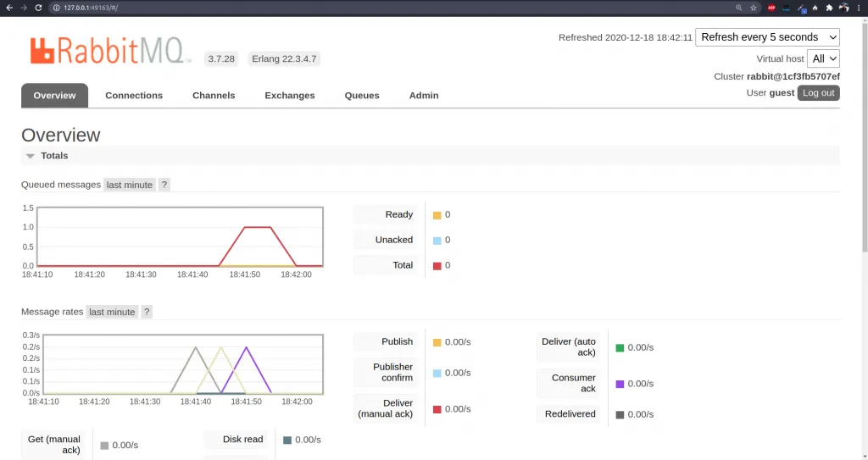Viewport: 868px width, 460px height.
Task: Collapse the Totals section
Action: pyautogui.click(x=31, y=156)
